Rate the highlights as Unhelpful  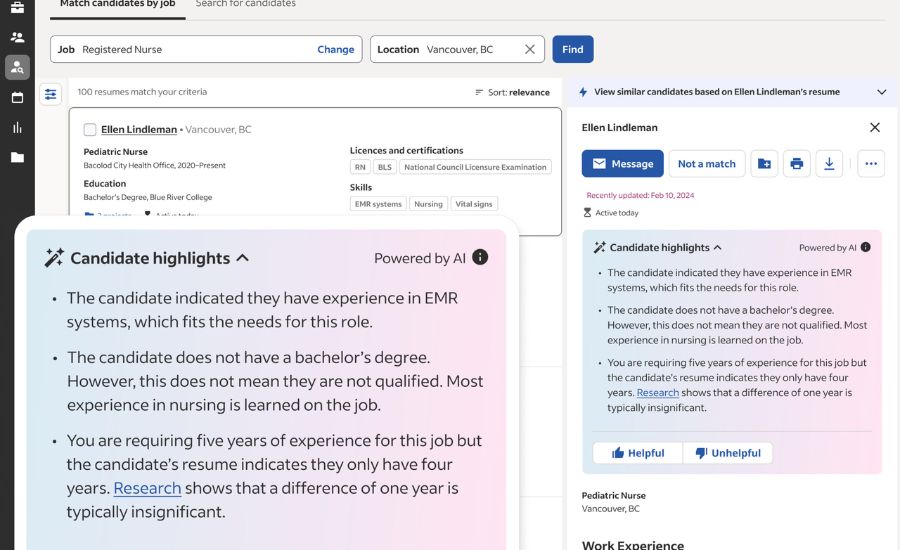coord(728,453)
